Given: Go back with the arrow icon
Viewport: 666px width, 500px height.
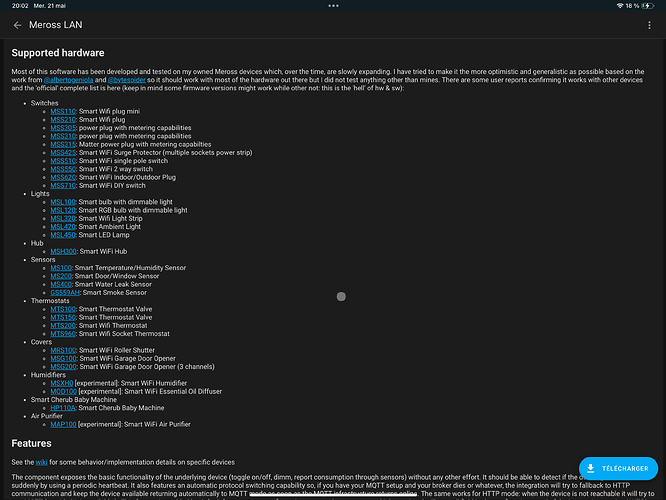Looking at the screenshot, I should coord(17,25).
